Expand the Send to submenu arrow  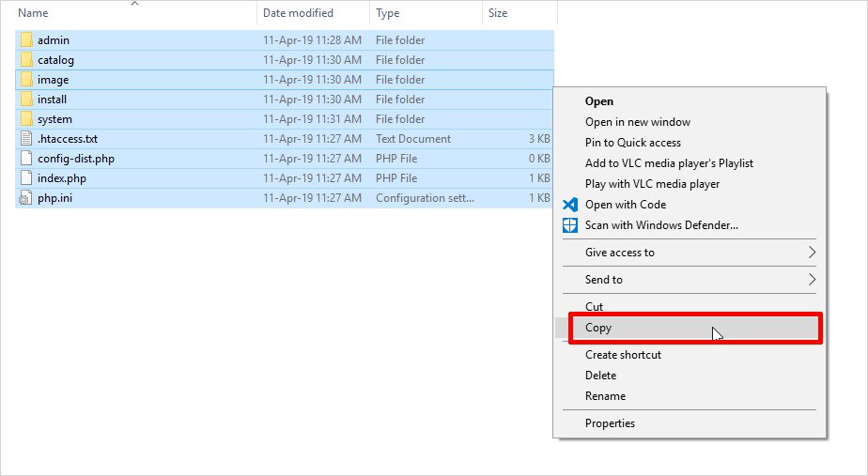[812, 280]
